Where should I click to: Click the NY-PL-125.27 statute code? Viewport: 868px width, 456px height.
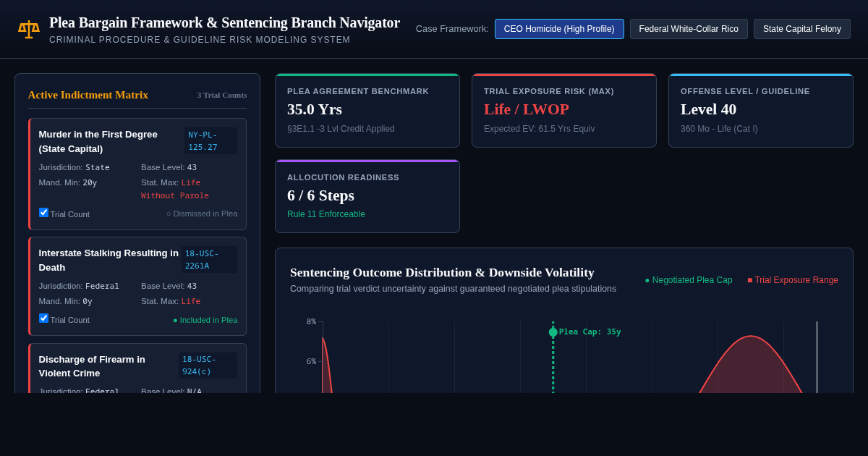tap(210, 140)
